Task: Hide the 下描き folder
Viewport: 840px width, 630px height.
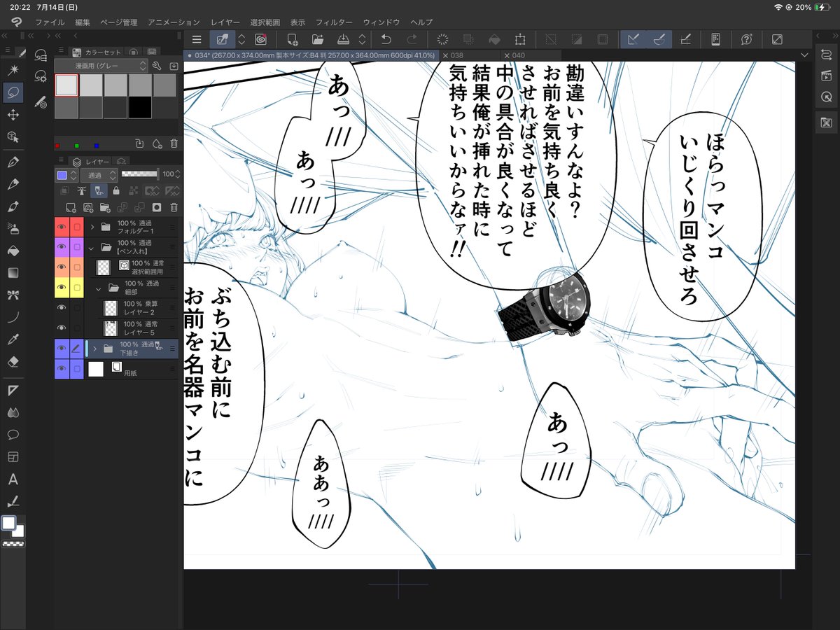Action: pos(62,348)
